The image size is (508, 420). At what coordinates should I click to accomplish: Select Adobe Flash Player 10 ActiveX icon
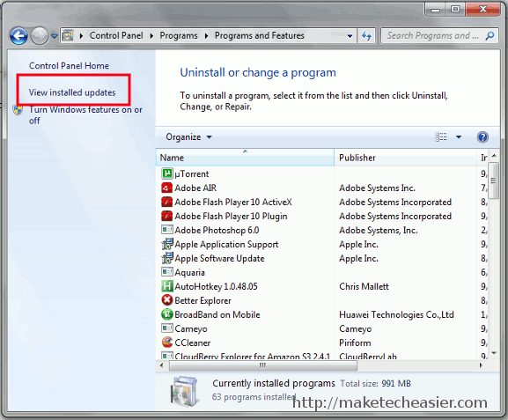[x=167, y=202]
